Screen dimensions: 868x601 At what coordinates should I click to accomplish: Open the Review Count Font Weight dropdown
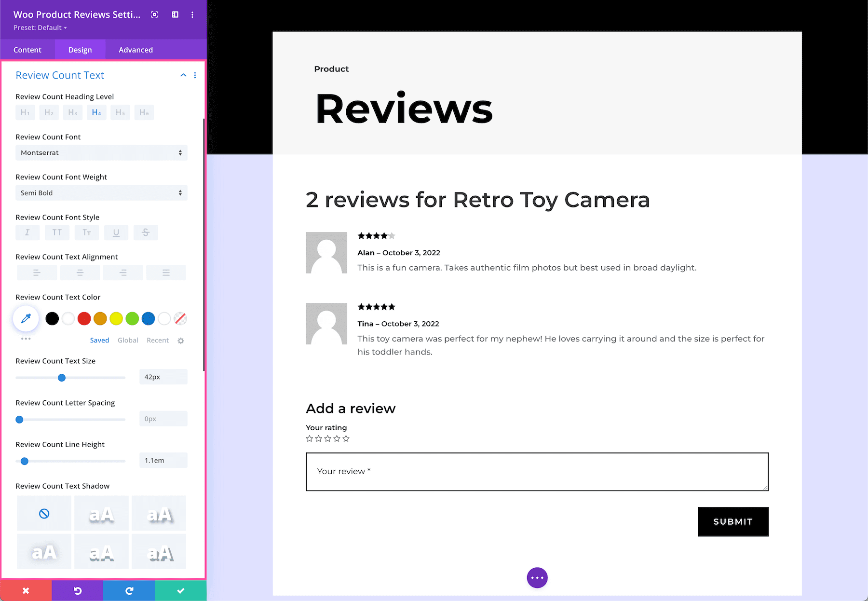point(101,192)
